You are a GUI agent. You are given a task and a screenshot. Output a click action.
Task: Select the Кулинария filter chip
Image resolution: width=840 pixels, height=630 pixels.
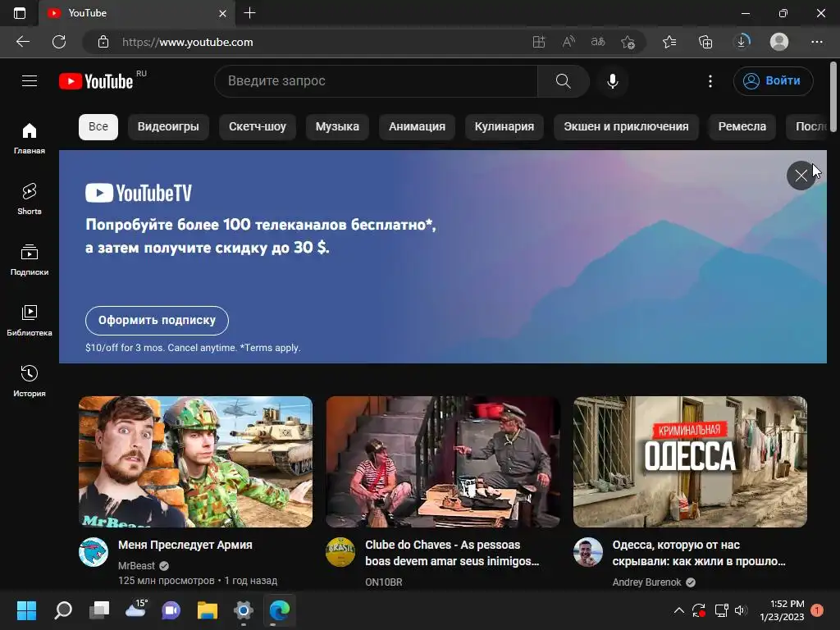504,126
